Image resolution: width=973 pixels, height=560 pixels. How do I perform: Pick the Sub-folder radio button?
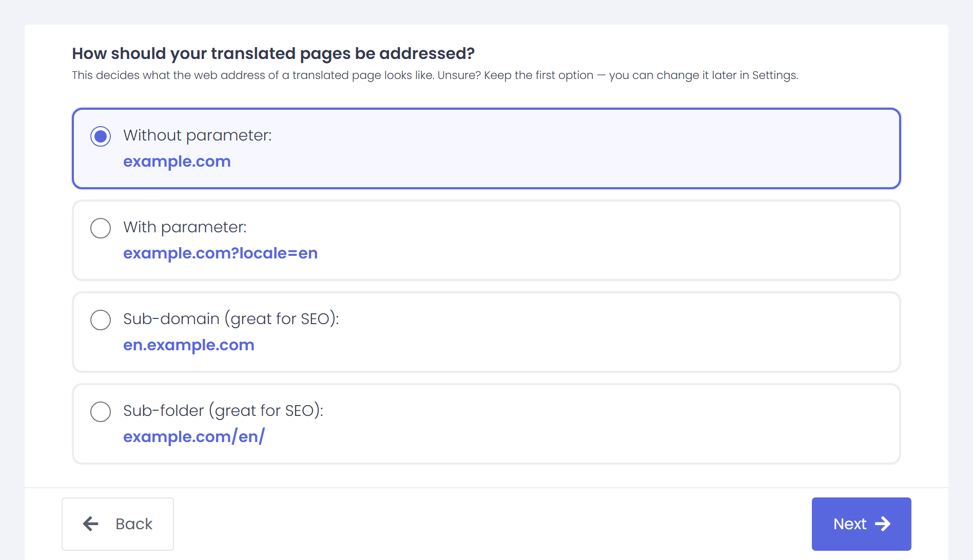click(x=101, y=412)
